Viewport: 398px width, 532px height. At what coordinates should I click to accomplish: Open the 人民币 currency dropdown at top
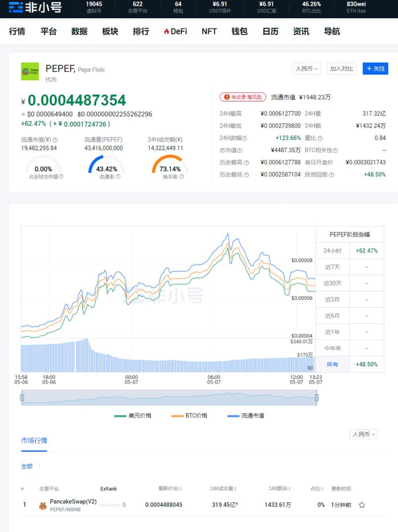click(x=307, y=69)
